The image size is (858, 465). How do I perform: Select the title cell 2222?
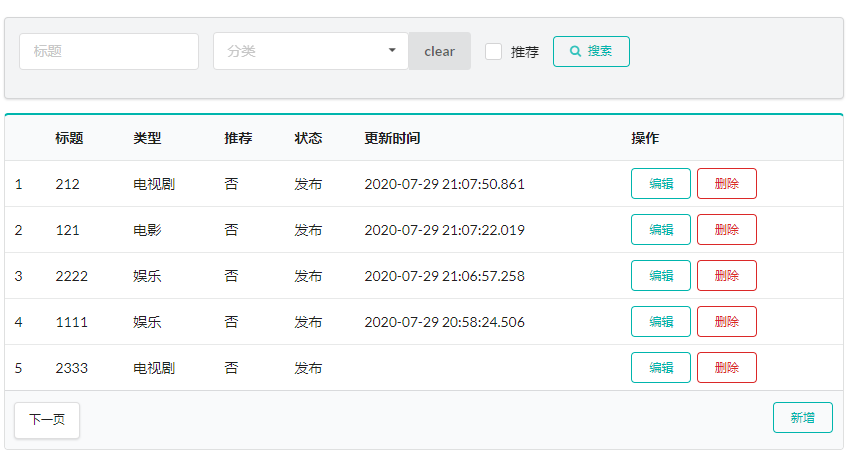[72, 276]
